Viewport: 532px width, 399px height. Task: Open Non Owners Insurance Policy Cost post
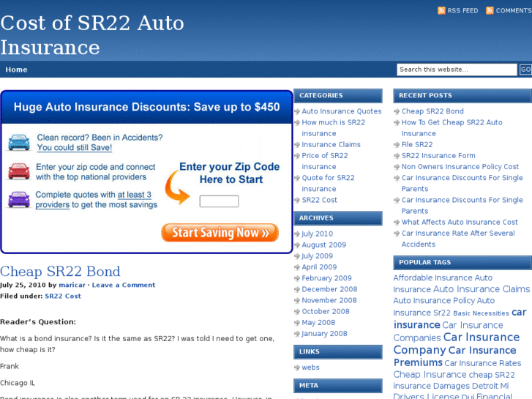[x=460, y=167]
